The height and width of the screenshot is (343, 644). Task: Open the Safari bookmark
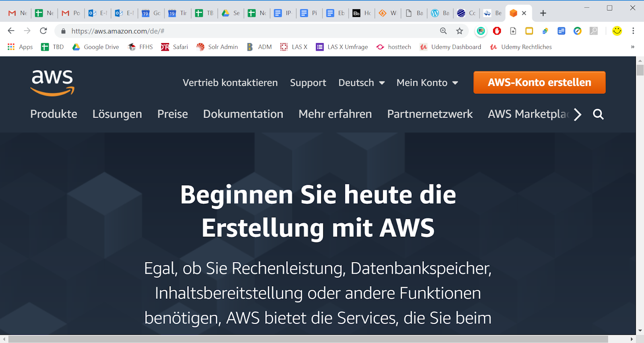click(x=175, y=47)
